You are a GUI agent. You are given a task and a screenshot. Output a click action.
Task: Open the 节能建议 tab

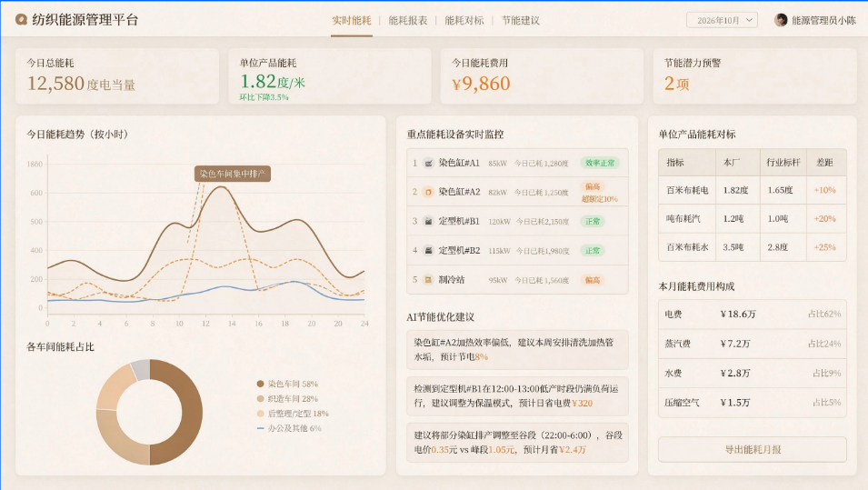pyautogui.click(x=521, y=21)
